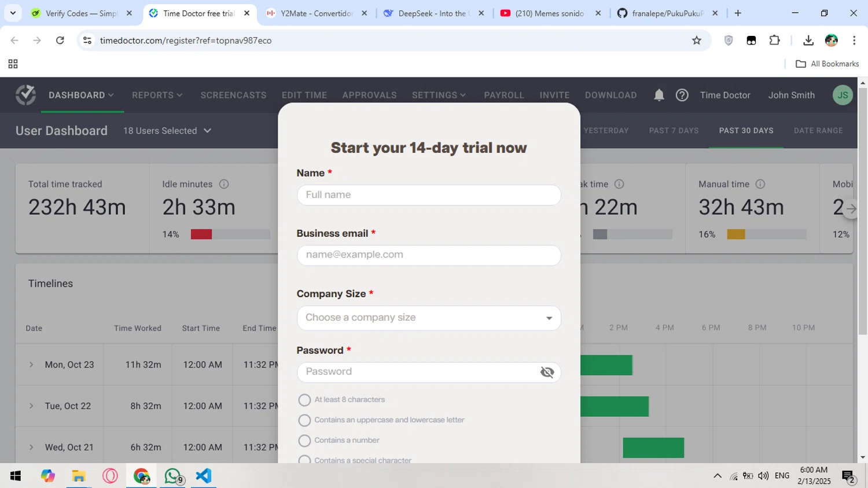Click the Manual time yellow progress bar

point(736,234)
